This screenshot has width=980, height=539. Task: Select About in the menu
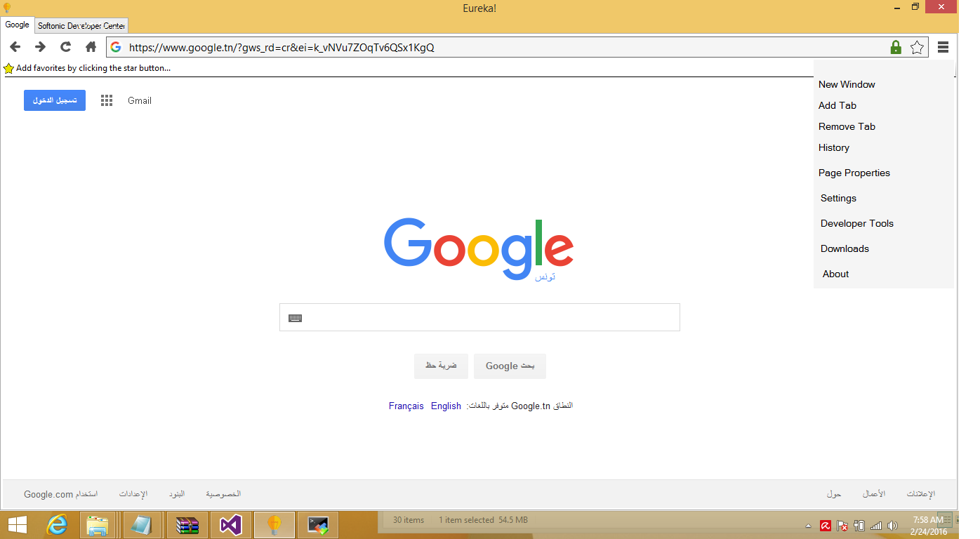(x=835, y=274)
